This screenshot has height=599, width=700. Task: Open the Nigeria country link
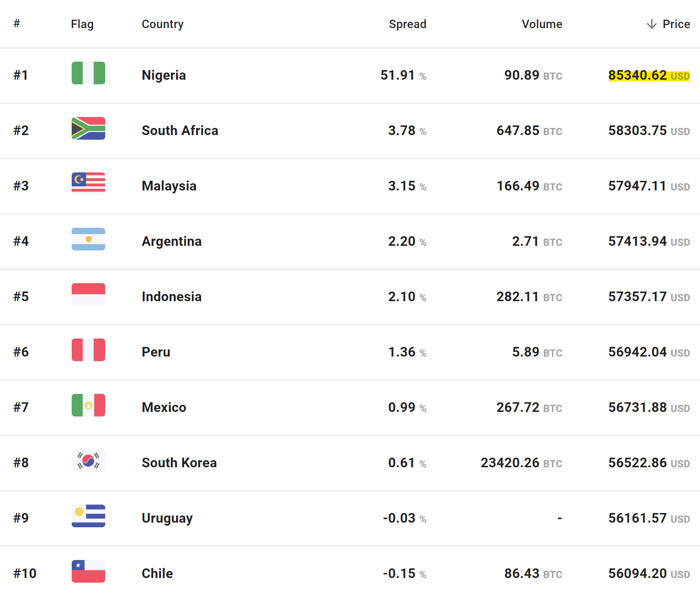(x=163, y=75)
